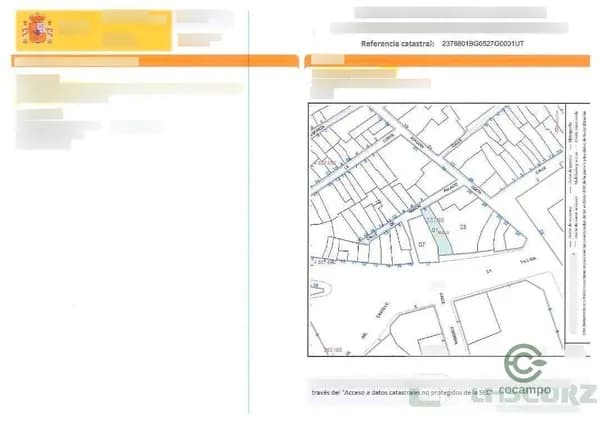Viewport: 600px width, 423px height.
Task: Click the "Referencia catastral:" label
Action: [397, 44]
